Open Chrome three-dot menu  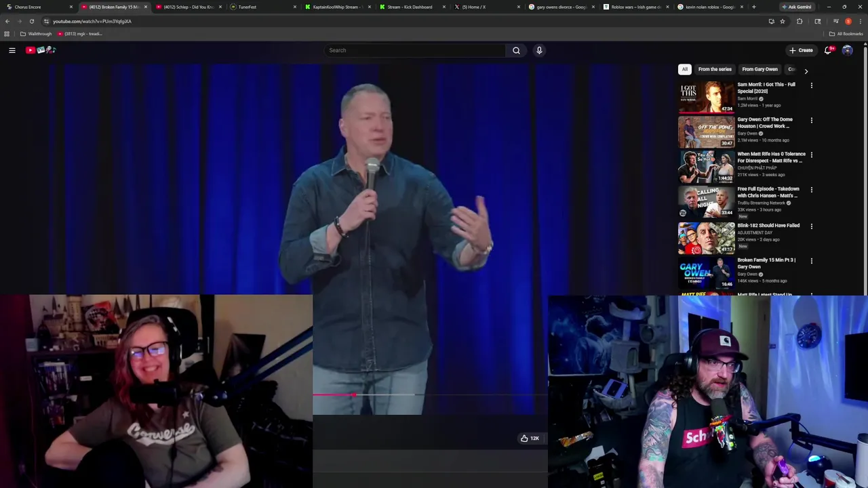tap(861, 21)
